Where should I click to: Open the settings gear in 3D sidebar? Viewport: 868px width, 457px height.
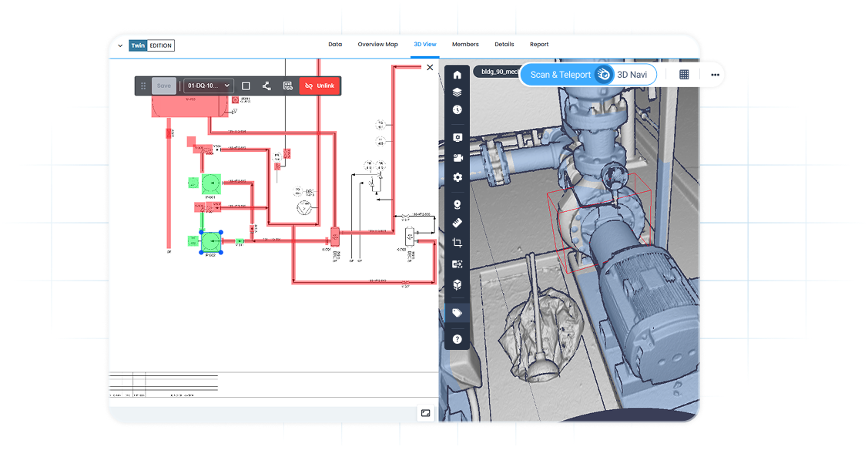[457, 177]
